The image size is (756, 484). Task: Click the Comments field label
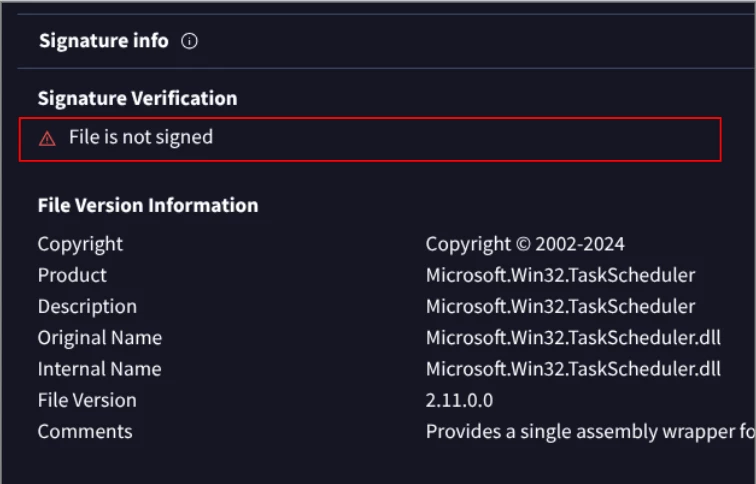85,432
